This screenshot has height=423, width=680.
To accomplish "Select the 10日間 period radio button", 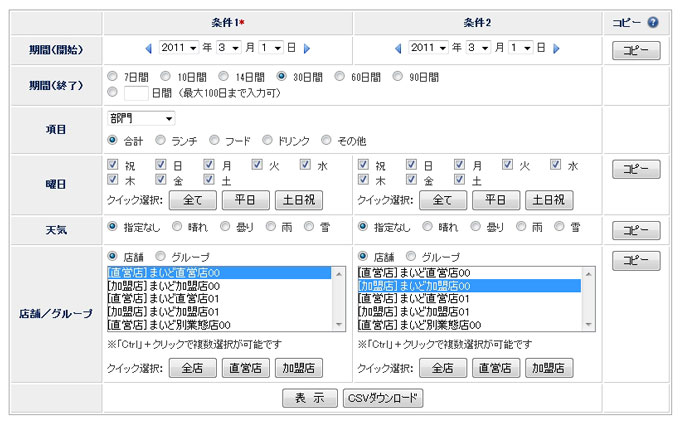I will (165, 76).
